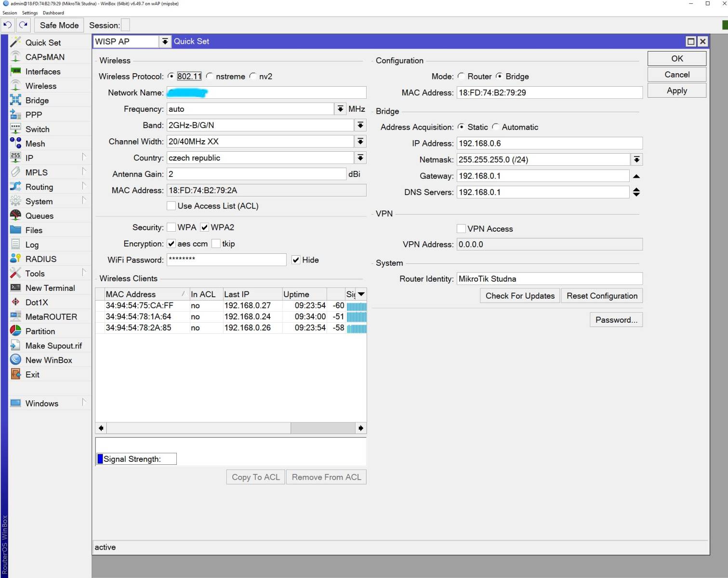
Task: Select nv2 wireless protocol
Action: (253, 76)
